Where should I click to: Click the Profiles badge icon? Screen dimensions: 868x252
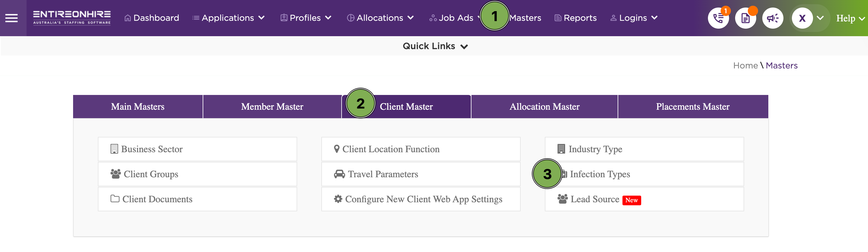click(284, 18)
